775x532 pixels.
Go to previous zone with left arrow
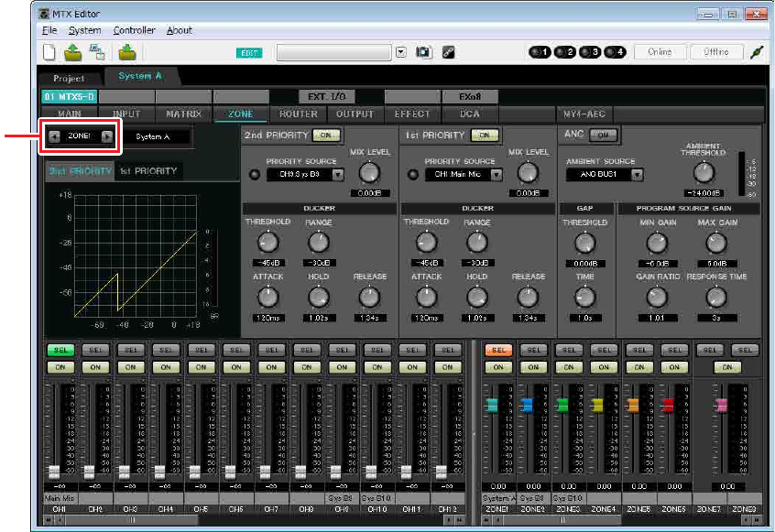tap(54, 136)
